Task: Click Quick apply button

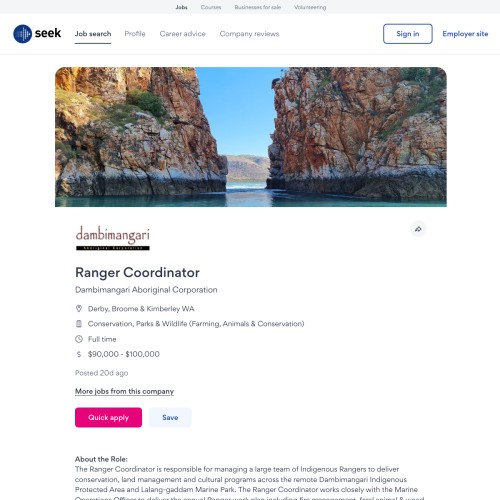Action: click(108, 417)
